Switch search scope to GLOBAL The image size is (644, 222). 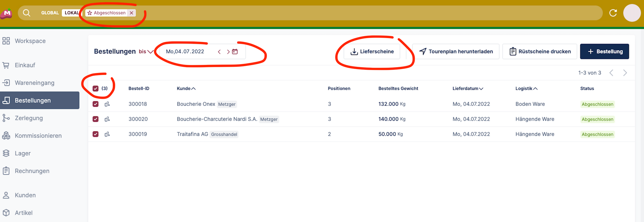click(x=50, y=13)
